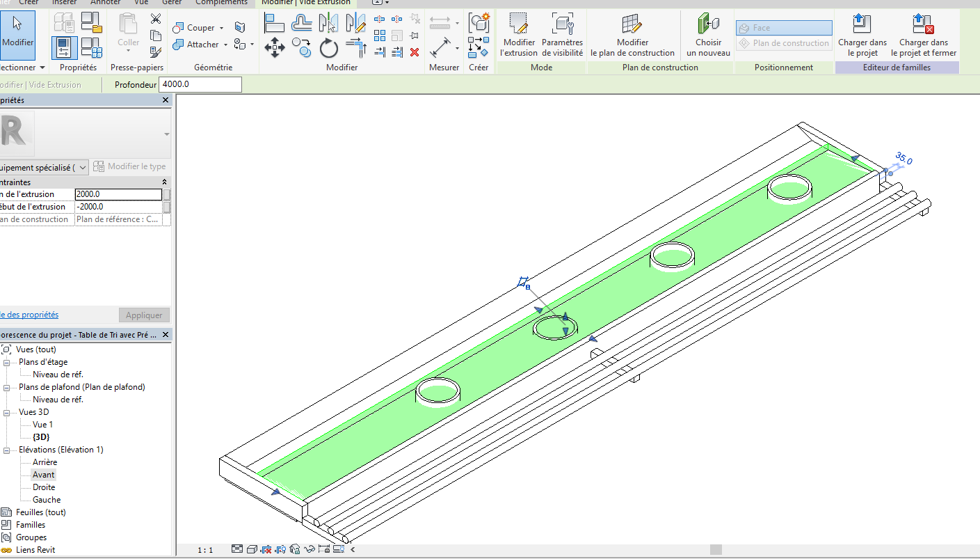This screenshot has height=559, width=980.
Task: Open the Couper dropdown arrow
Action: click(x=222, y=28)
